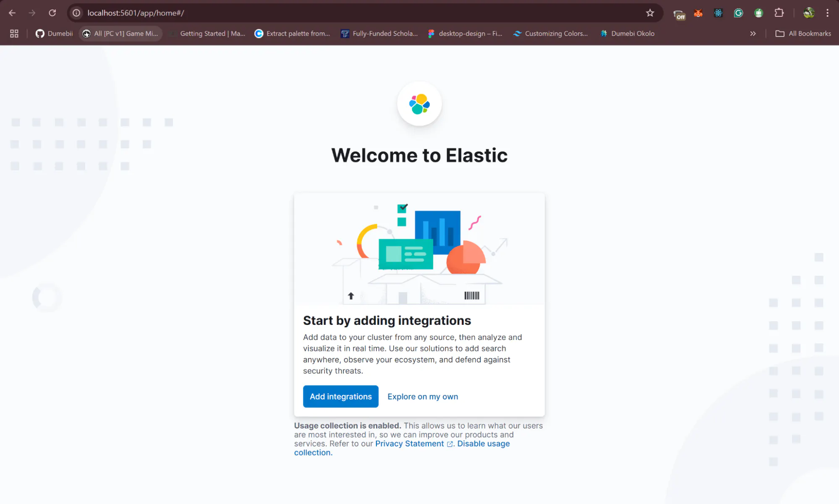
Task: Open the Grammarly extension icon
Action: (738, 13)
